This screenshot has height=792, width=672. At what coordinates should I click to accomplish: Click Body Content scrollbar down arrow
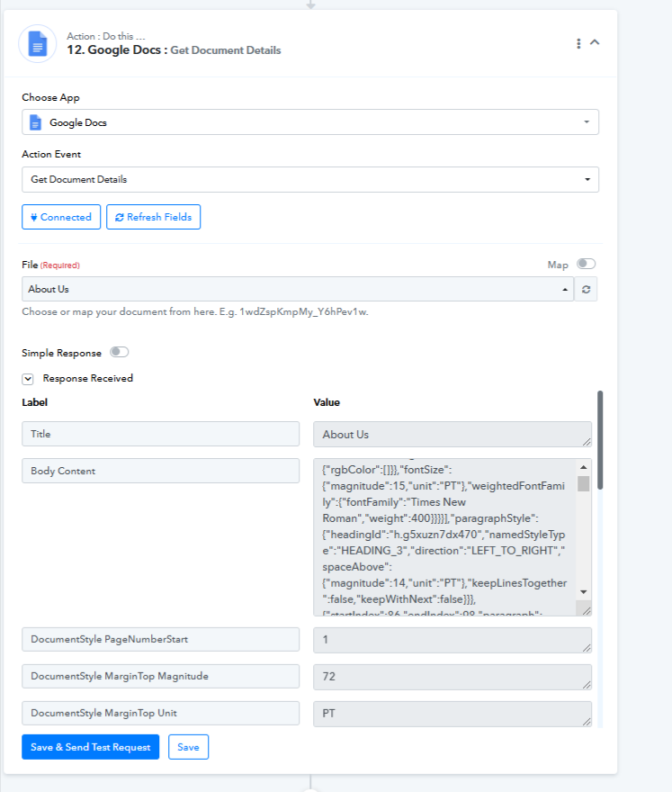tap(584, 592)
